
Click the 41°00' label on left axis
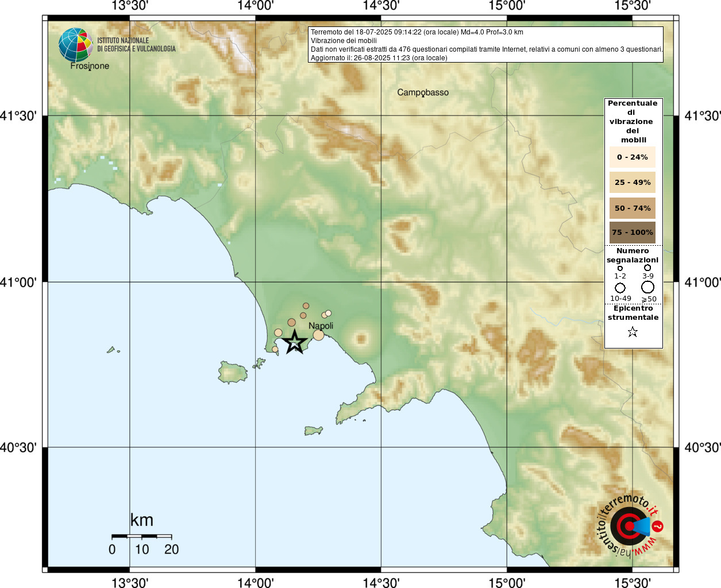[19, 282]
